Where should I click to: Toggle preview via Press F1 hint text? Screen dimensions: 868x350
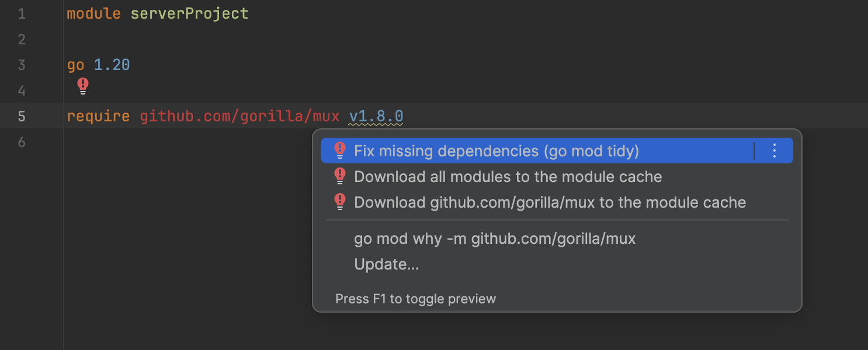coord(415,298)
